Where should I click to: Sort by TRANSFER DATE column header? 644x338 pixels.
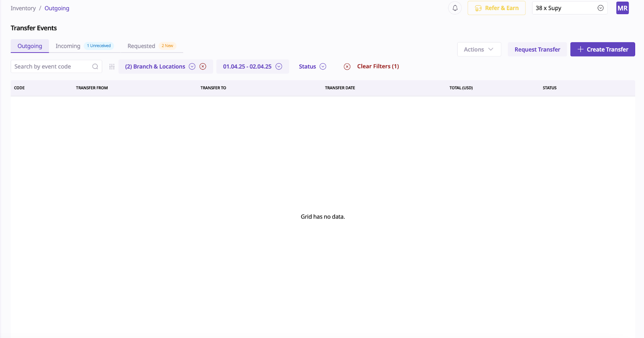[340, 88]
